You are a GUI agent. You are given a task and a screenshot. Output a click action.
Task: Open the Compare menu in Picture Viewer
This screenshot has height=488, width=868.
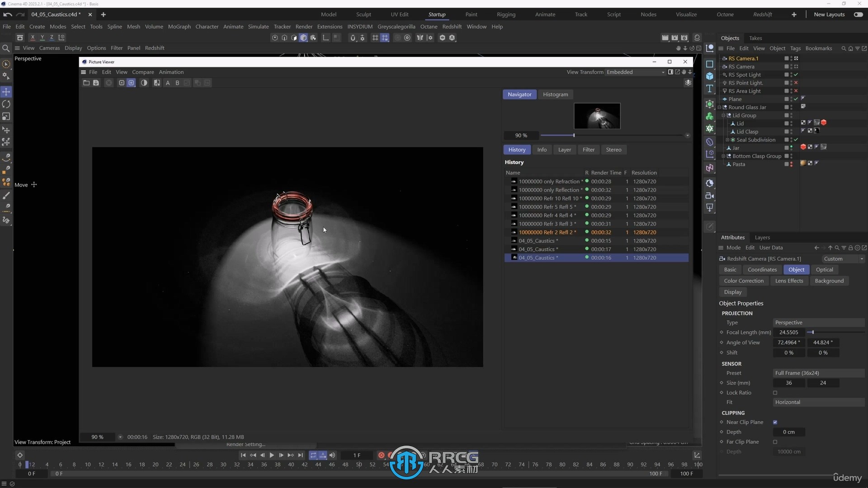[143, 72]
